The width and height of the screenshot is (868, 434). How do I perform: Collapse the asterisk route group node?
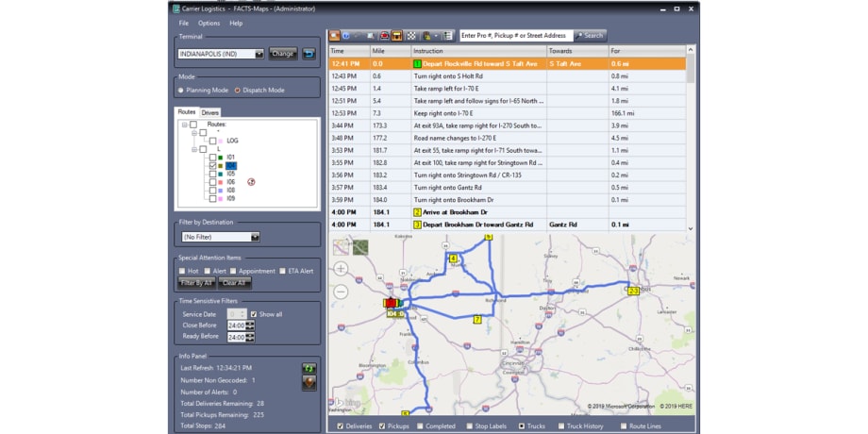194,133
